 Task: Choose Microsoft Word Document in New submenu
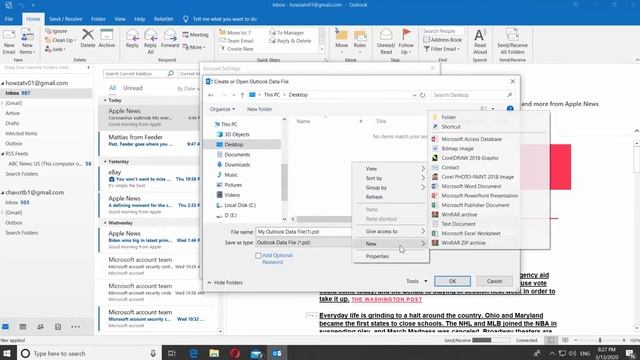[471, 186]
